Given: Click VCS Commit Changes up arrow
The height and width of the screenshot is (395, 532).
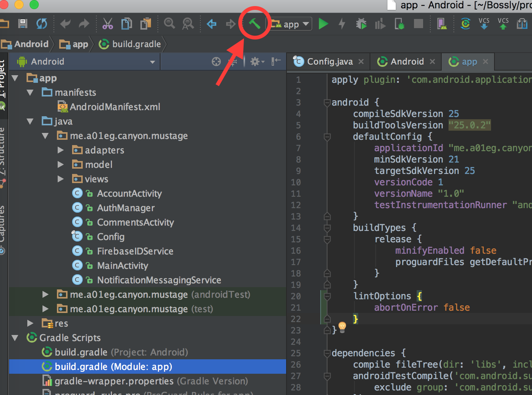Looking at the screenshot, I should point(503,24).
